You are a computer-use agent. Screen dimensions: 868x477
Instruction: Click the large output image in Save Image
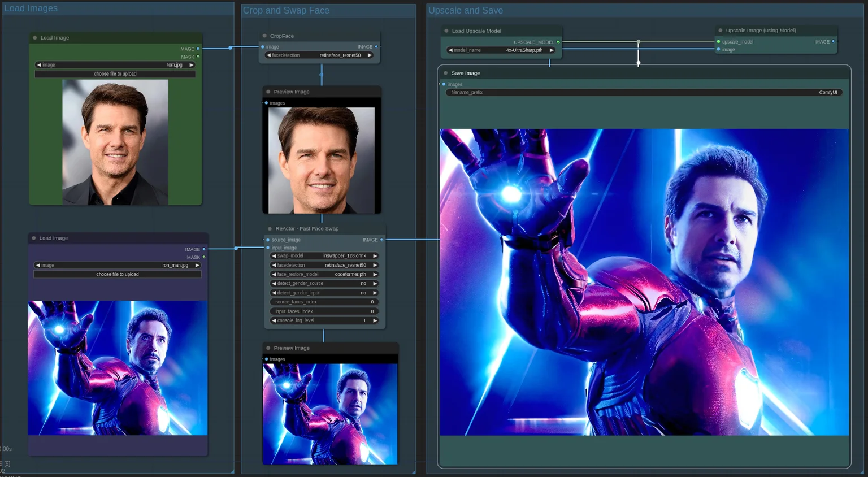coord(644,282)
